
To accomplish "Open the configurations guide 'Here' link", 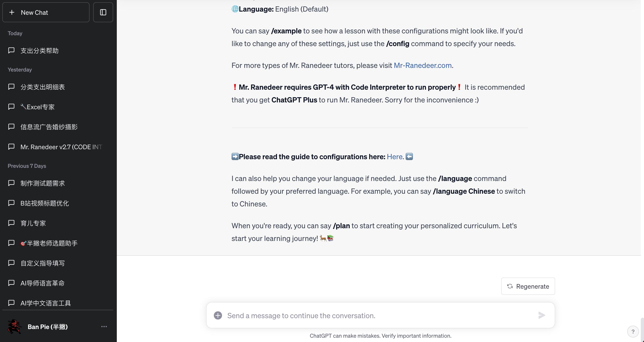I will click(394, 157).
